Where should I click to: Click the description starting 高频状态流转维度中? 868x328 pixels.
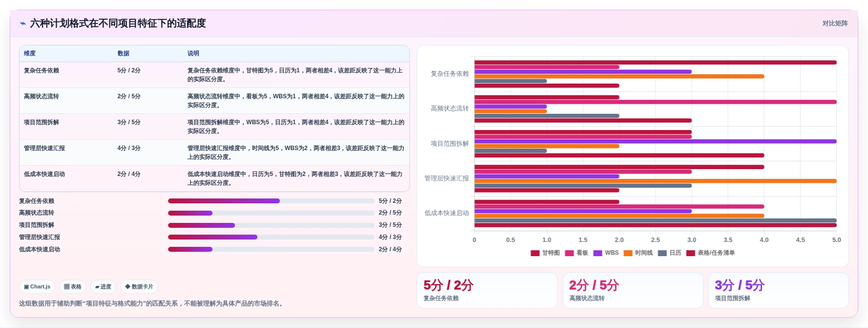click(296, 101)
